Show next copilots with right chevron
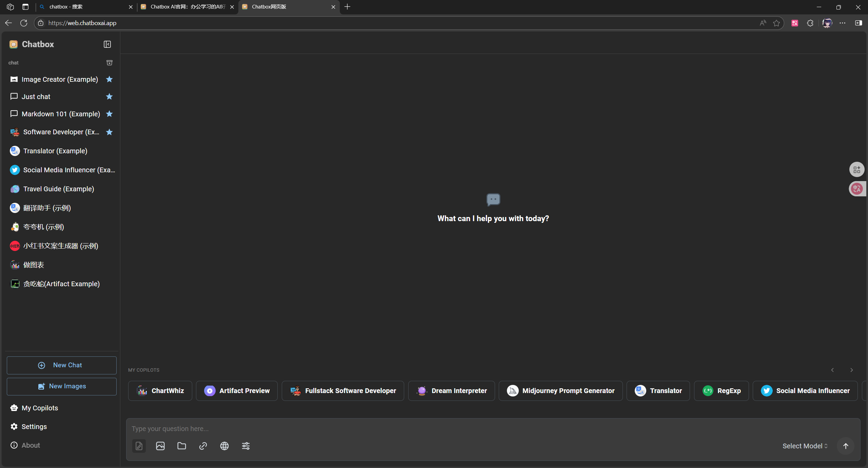 [x=851, y=370]
